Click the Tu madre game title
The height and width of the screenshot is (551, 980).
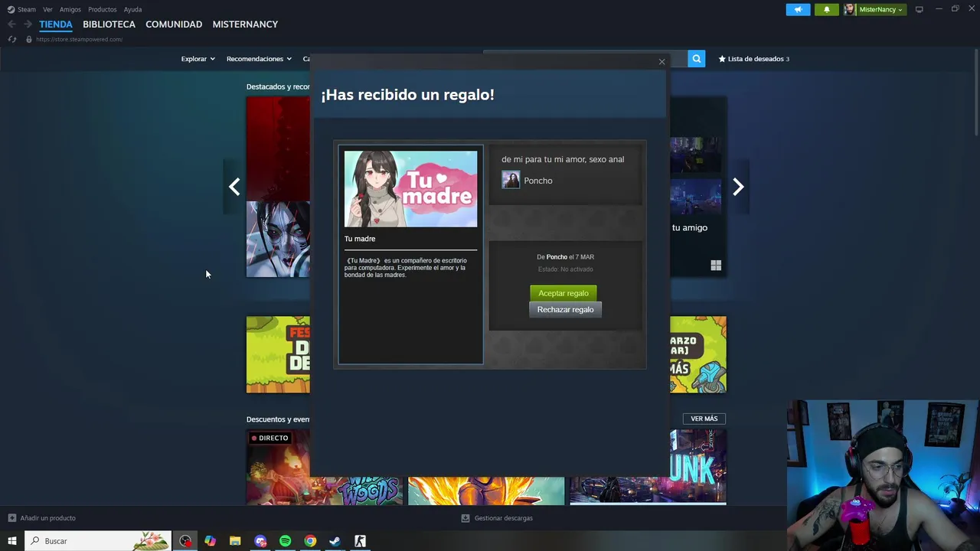point(360,239)
